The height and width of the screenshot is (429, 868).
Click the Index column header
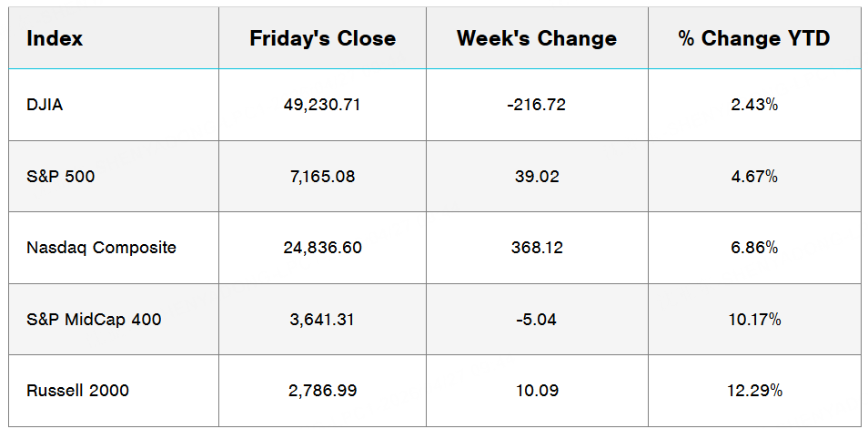[x=55, y=38]
